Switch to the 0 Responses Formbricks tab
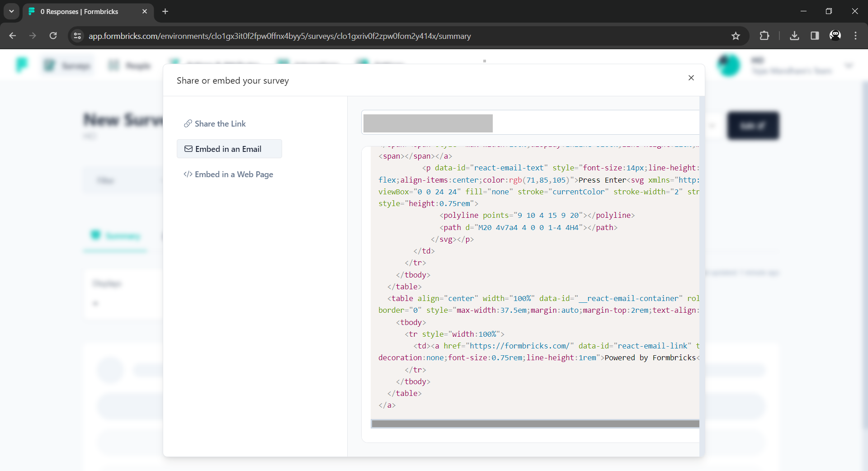This screenshot has height=471, width=868. pos(79,12)
